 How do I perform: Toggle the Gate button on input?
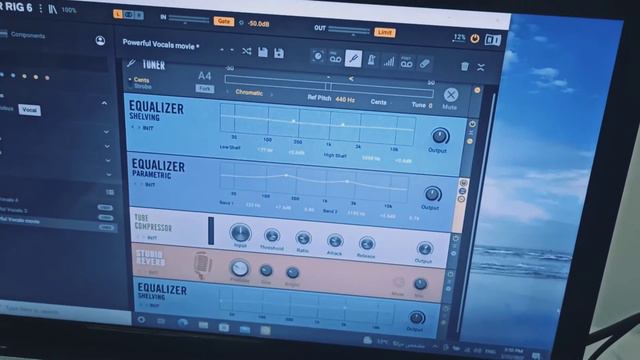coord(224,21)
